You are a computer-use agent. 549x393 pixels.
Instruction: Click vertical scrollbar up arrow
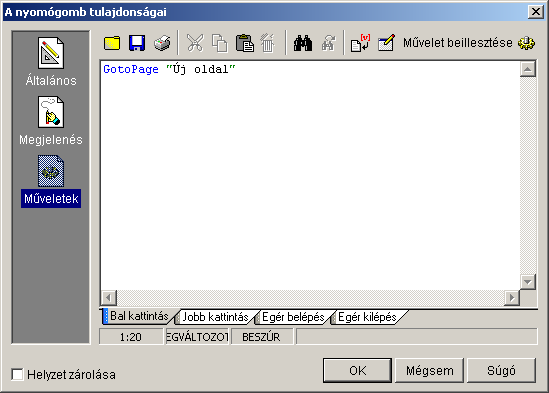click(528, 69)
